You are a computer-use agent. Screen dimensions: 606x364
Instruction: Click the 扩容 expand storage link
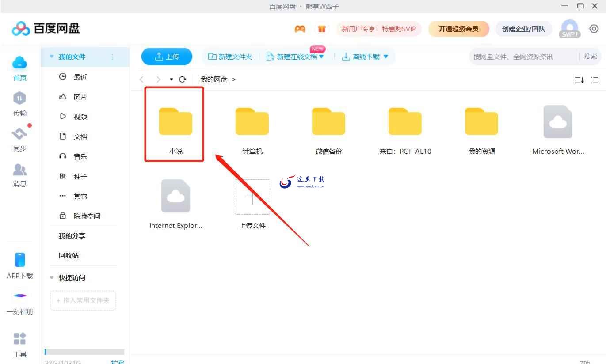(117, 362)
